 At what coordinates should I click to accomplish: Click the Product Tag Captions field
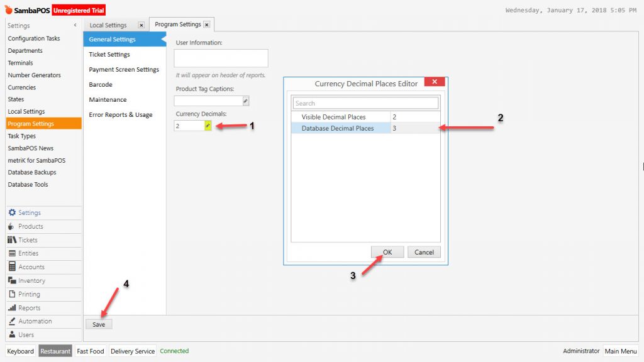coord(208,101)
